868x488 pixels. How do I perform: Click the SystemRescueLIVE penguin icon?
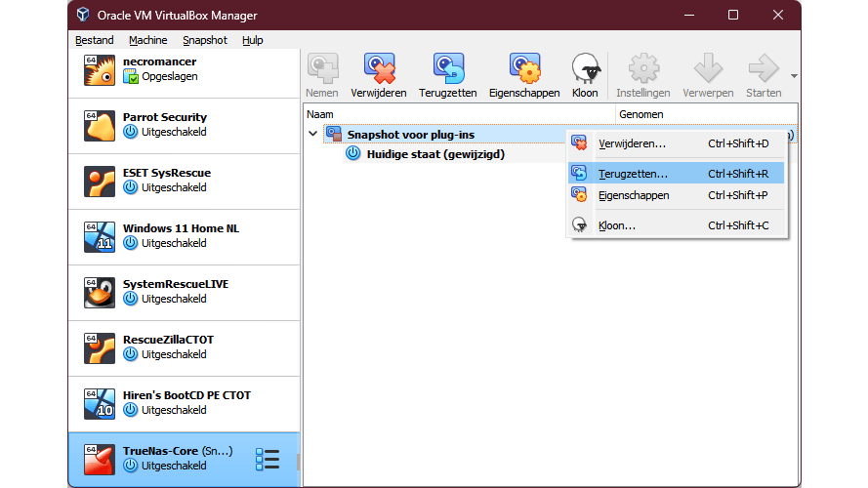pos(100,293)
